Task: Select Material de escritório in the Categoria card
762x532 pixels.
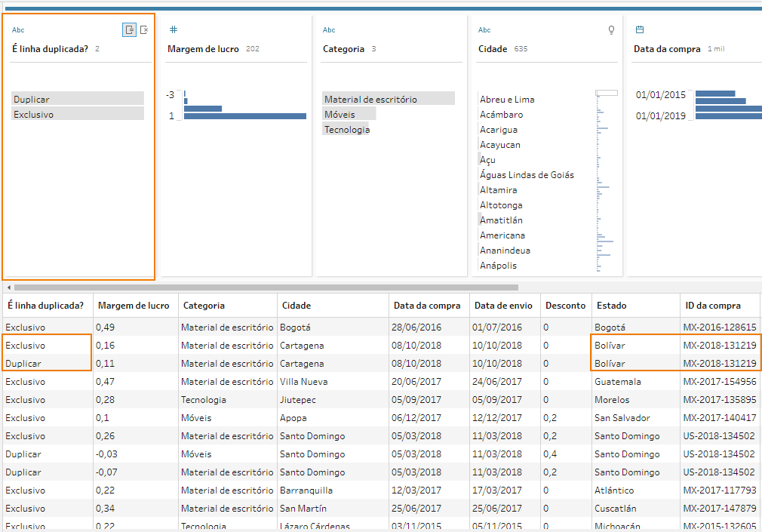Action: [x=389, y=99]
